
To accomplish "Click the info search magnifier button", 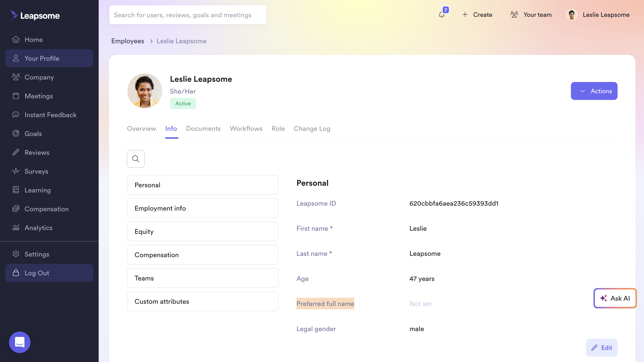I will coord(136,159).
